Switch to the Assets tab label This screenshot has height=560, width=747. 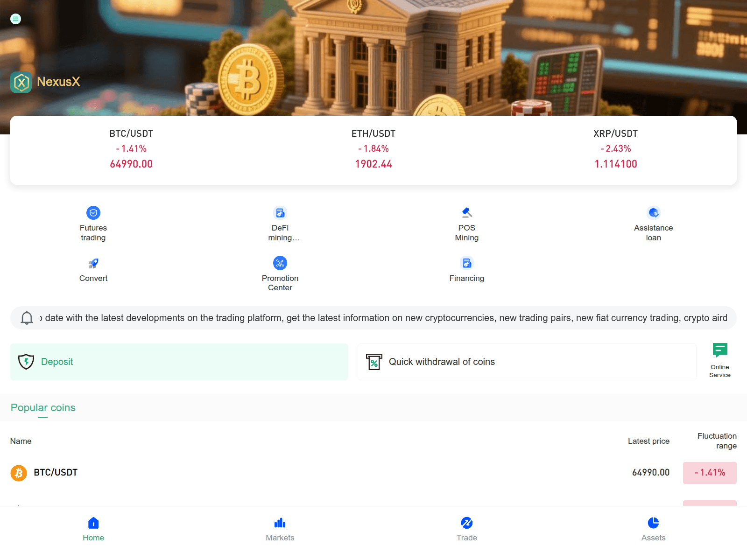[654, 538]
